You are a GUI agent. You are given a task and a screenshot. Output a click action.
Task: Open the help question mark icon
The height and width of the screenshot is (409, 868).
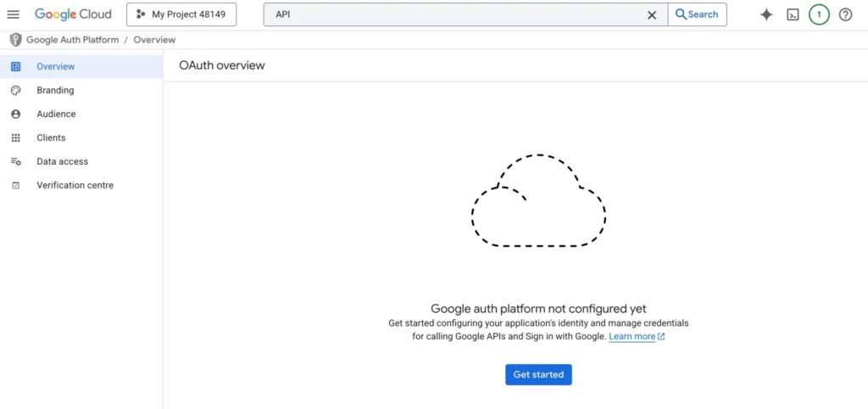coord(845,15)
